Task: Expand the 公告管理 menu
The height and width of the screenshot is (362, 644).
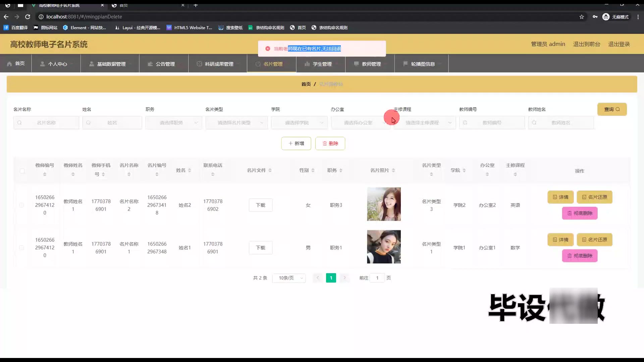Action: [x=164, y=64]
